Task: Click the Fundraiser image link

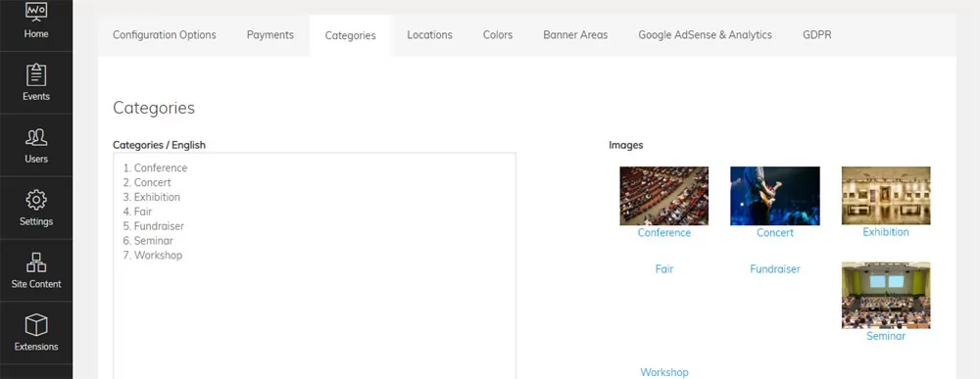Action: (775, 269)
